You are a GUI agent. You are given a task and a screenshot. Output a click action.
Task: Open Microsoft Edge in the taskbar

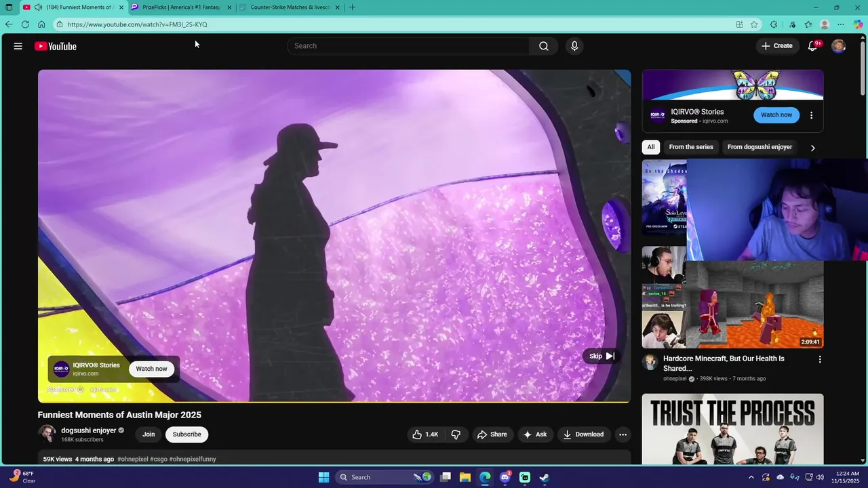485,477
